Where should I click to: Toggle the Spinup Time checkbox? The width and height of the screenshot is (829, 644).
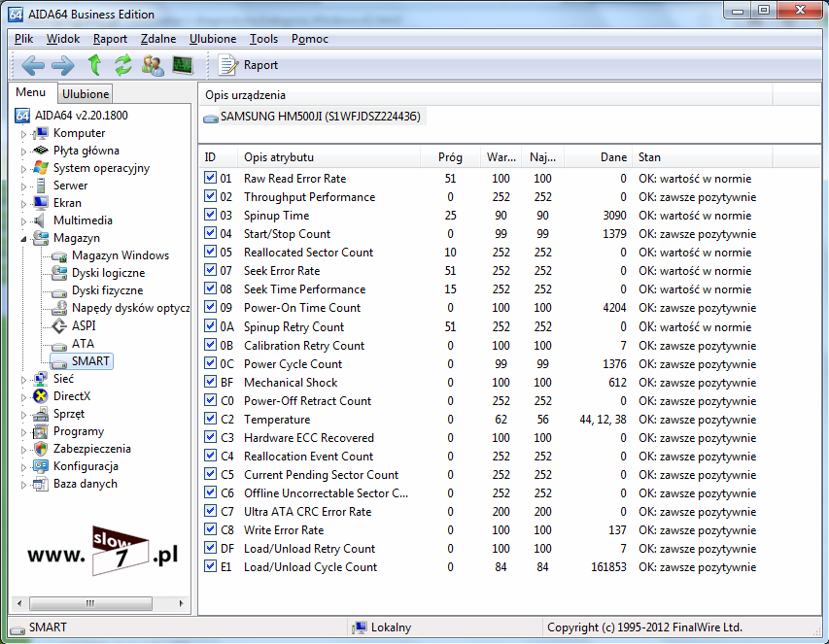(x=210, y=215)
